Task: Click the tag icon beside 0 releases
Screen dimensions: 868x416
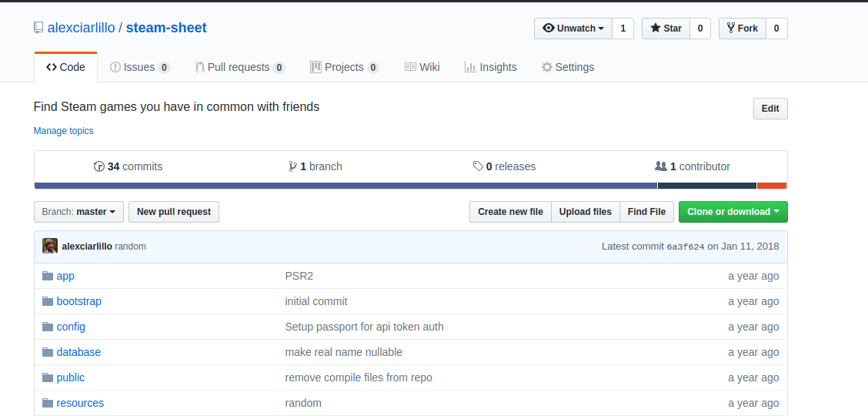Action: pos(478,166)
